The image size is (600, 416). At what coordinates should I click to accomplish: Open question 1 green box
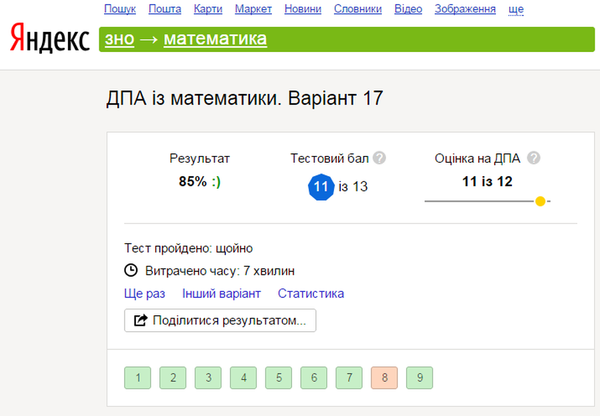point(137,378)
